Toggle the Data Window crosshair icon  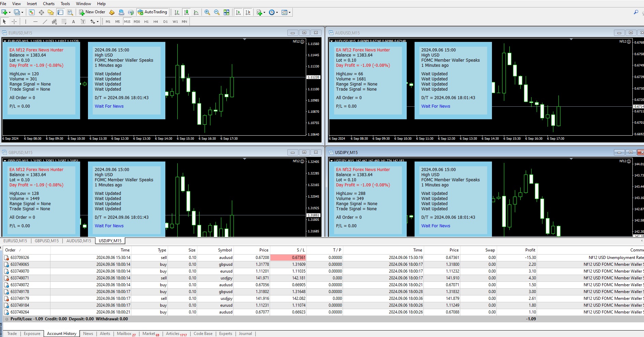coord(41,12)
